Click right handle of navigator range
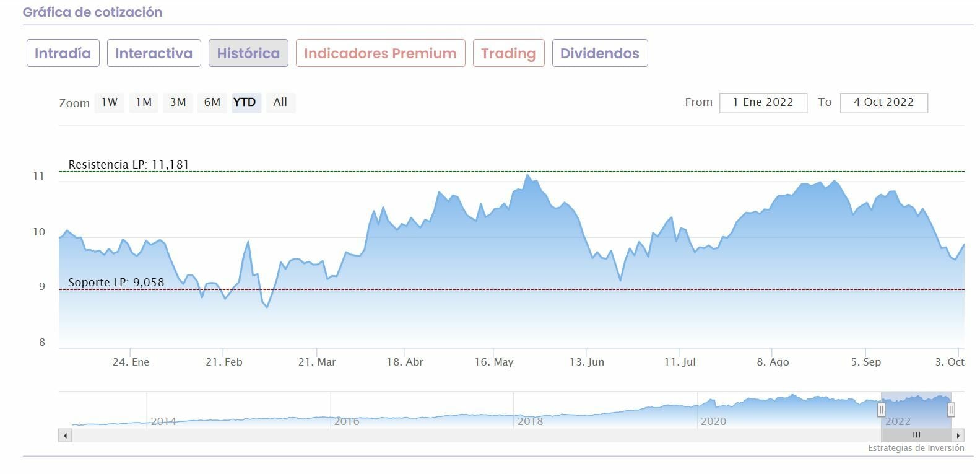The height and width of the screenshot is (474, 980). tap(951, 410)
